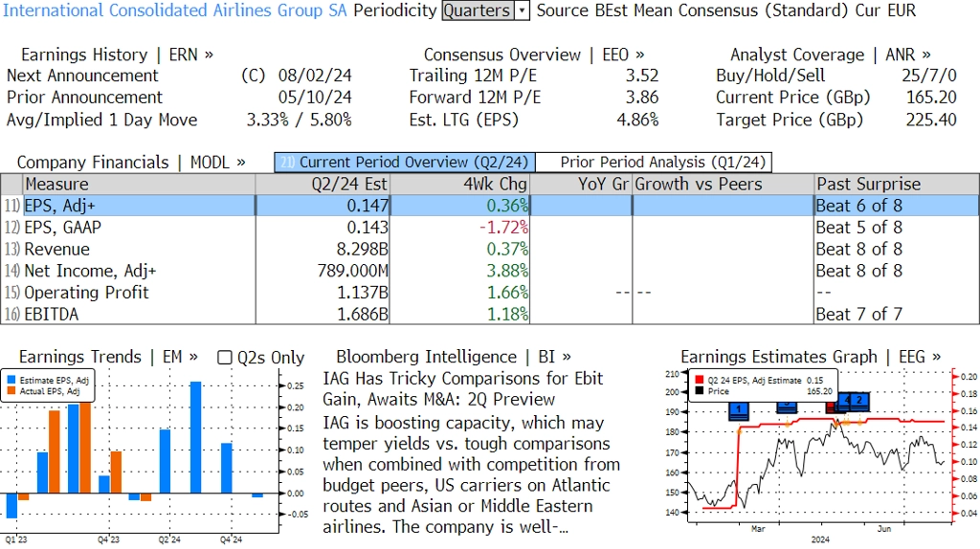
Task: Click the 8.298B revenue estimate cell
Action: click(362, 250)
